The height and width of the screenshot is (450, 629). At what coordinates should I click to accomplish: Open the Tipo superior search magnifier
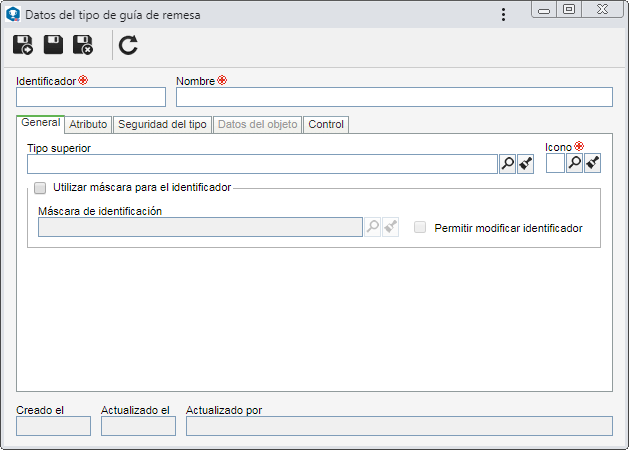[507, 164]
